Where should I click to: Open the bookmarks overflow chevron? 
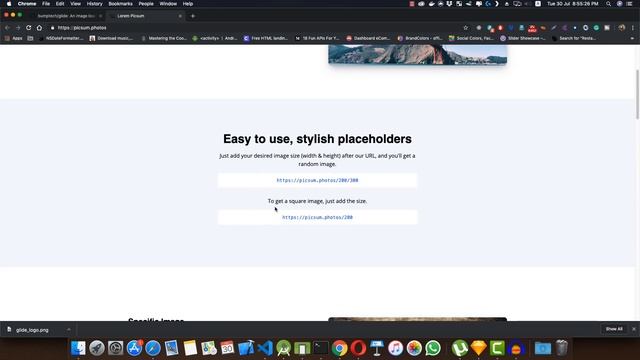[632, 38]
